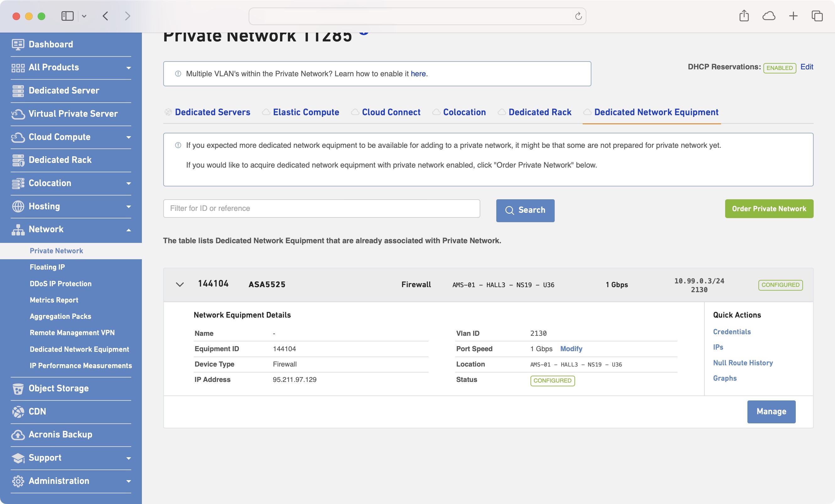Open the browser sidebar dropdown chevron

point(84,16)
